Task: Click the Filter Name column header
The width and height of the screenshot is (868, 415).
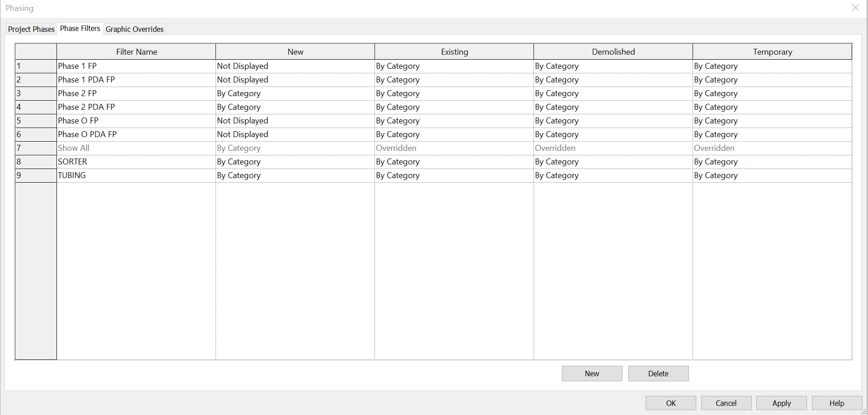Action: click(136, 51)
